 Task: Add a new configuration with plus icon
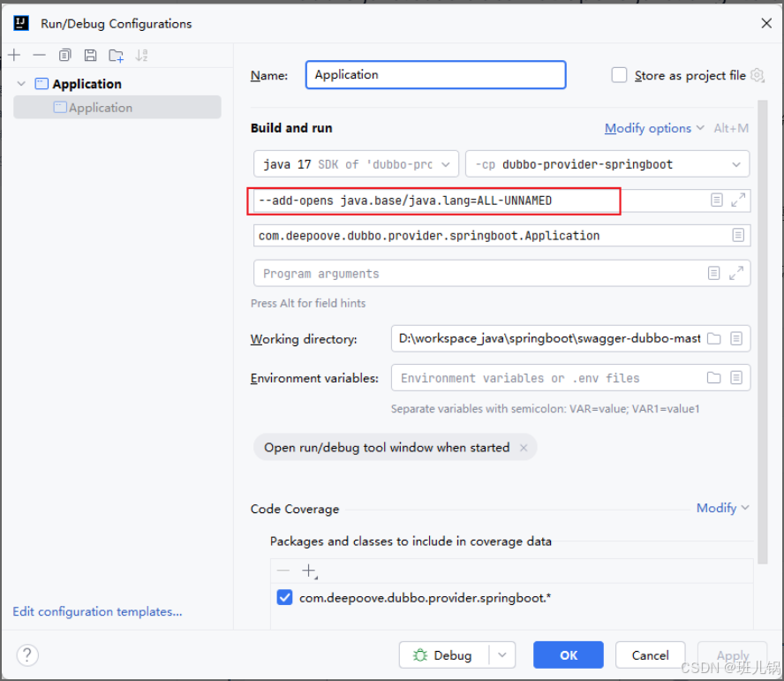coord(14,55)
